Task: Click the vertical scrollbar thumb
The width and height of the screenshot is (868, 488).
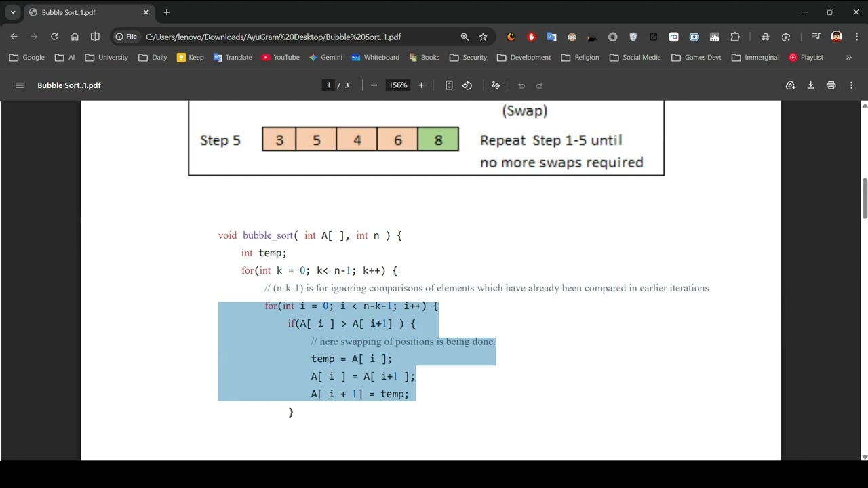Action: pos(865,199)
